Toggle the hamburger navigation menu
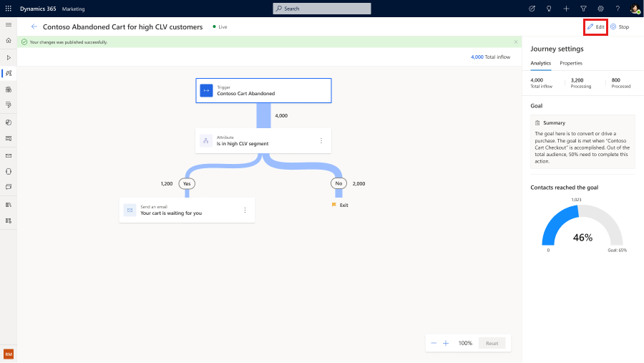The image size is (644, 363). (8, 25)
